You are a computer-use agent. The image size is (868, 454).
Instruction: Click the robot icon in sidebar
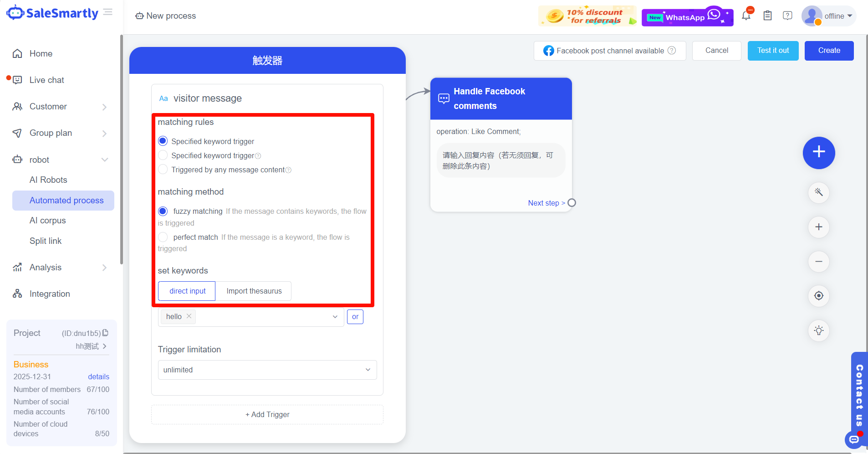point(17,160)
